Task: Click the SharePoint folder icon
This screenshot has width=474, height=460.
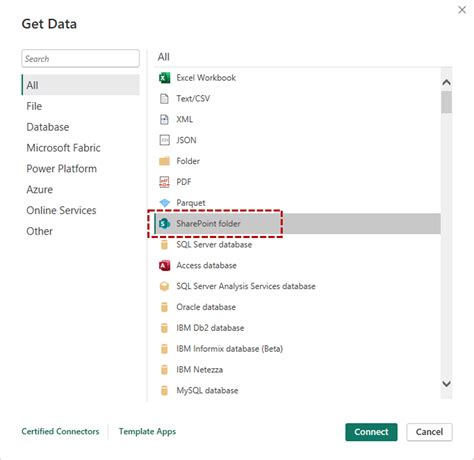Action: coord(165,224)
